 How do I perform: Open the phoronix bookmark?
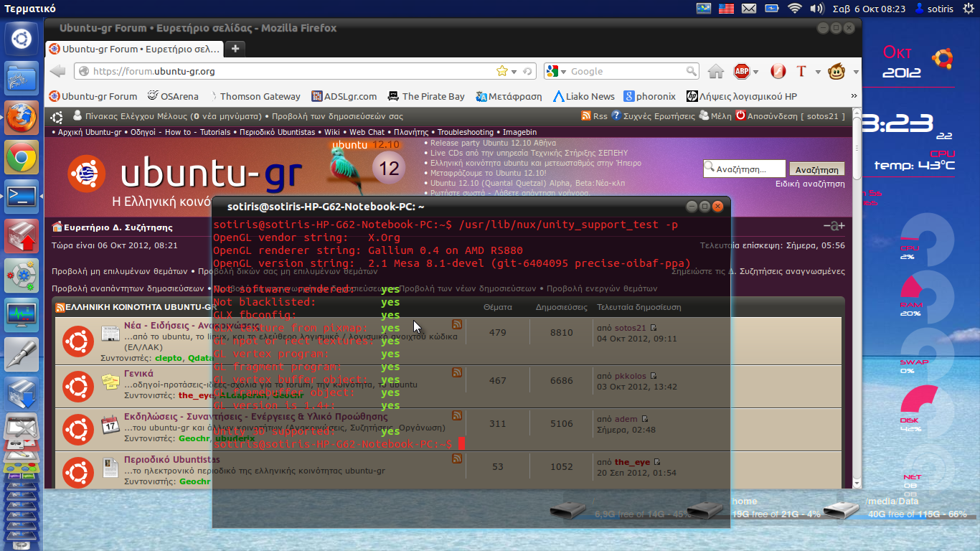[x=650, y=96]
